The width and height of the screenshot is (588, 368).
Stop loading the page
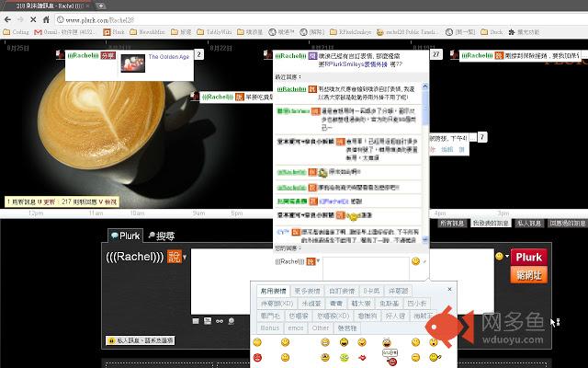tap(33, 19)
